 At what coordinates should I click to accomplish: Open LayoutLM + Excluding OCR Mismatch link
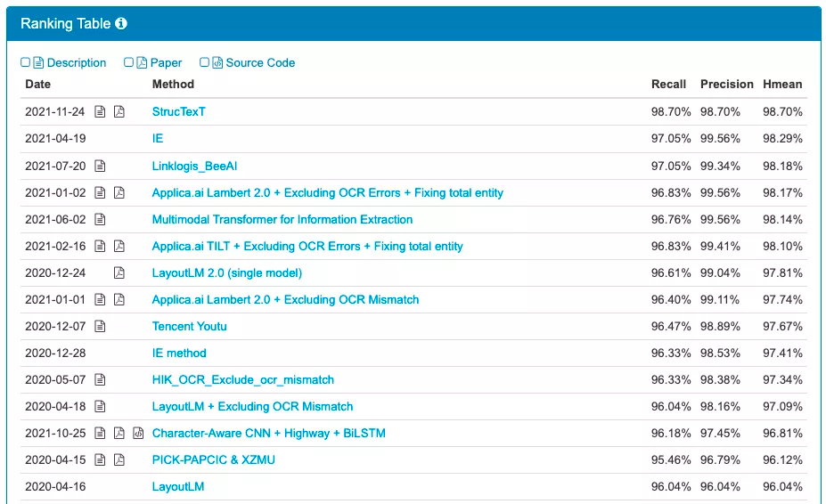click(x=252, y=407)
